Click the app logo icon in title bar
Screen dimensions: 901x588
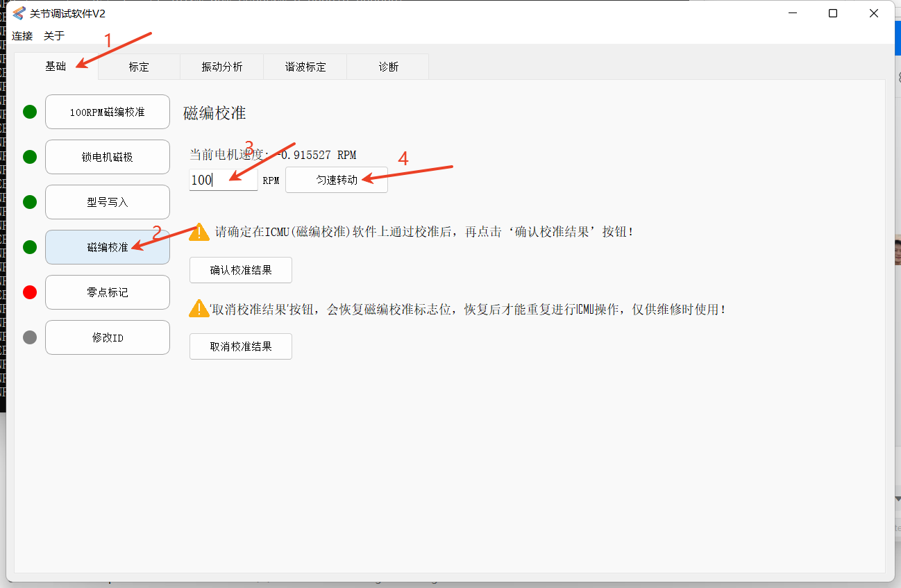tap(19, 13)
